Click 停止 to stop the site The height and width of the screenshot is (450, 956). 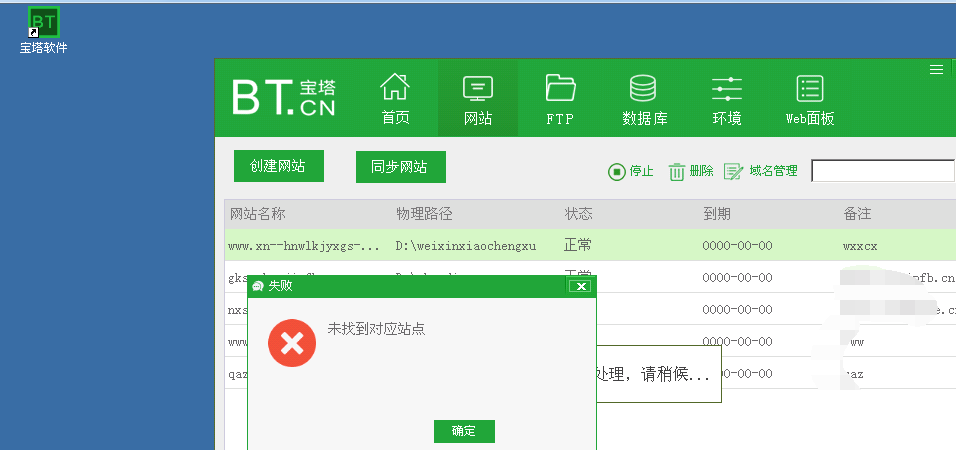(630, 171)
